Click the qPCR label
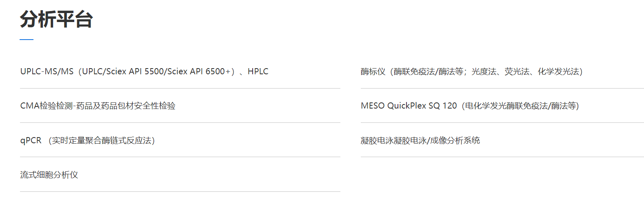Image resolution: width=644 pixels, height=202 pixels. coord(31,140)
